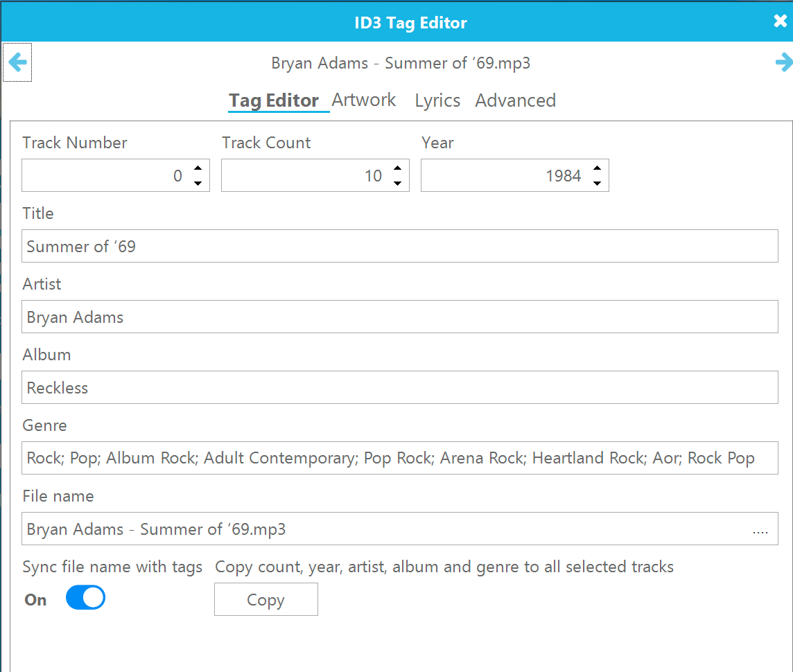Open the Advanced tab

pos(515,100)
